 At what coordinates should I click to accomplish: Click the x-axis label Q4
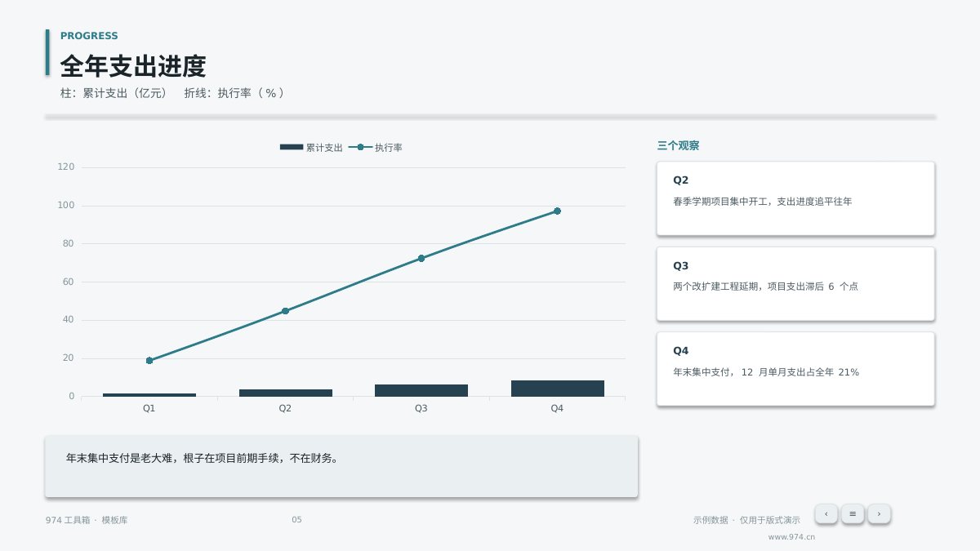point(557,408)
